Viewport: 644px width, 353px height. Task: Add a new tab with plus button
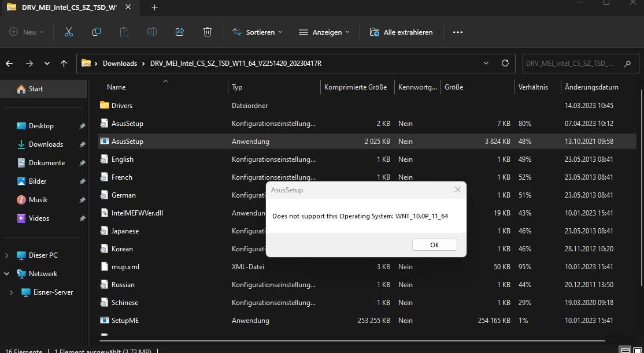point(154,8)
